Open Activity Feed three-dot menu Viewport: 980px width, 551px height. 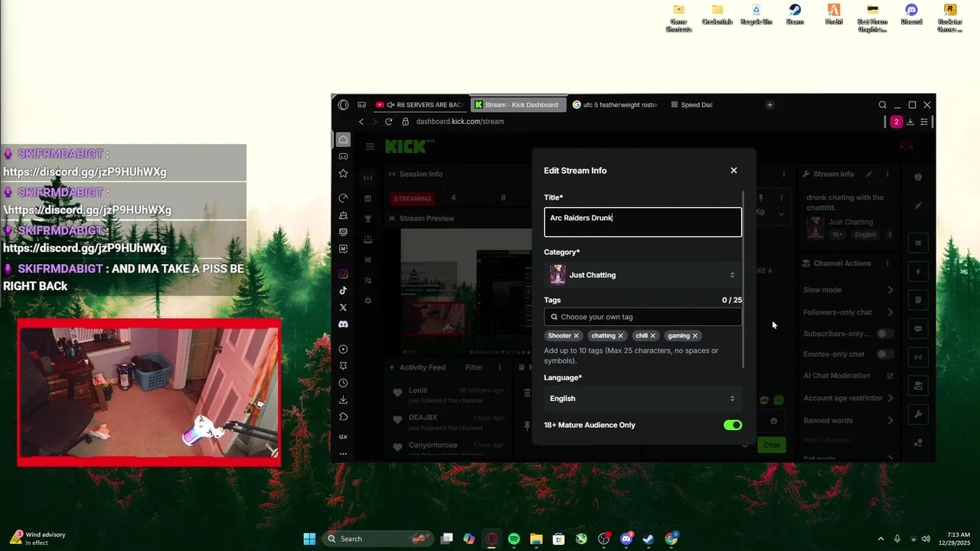[x=500, y=367]
